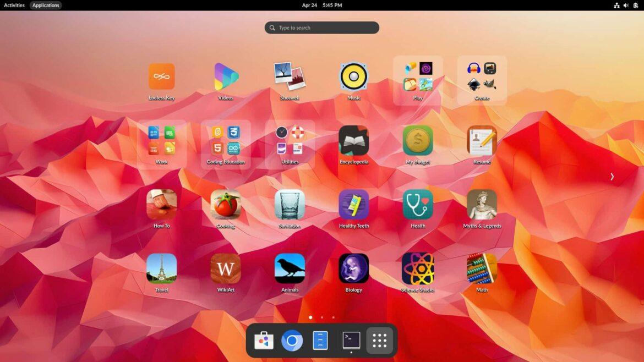
Task: Open the network status icon
Action: pos(616,5)
